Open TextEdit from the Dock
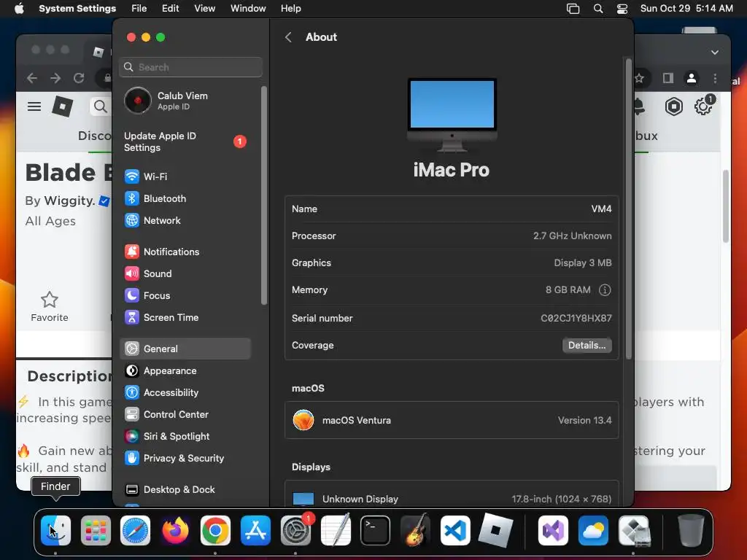The height and width of the screenshot is (560, 747). [336, 531]
